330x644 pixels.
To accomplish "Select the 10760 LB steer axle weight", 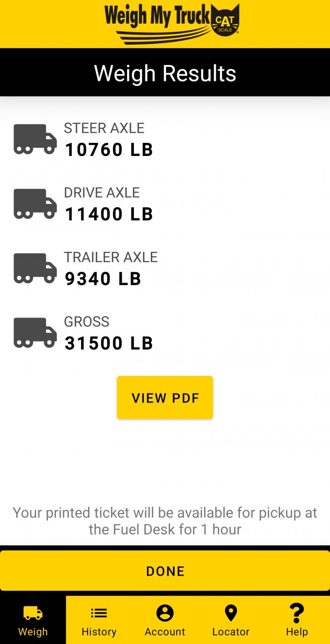I will click(x=109, y=150).
